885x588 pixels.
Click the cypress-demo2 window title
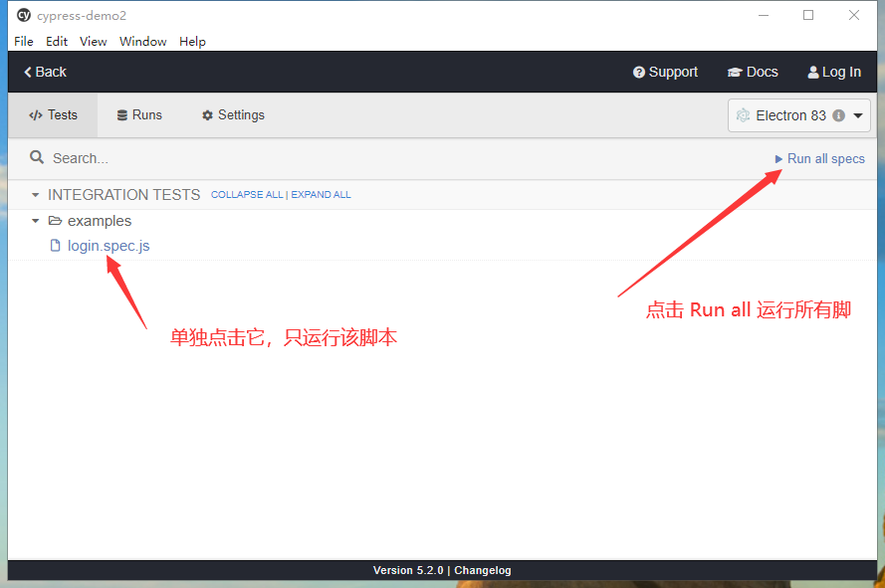[x=82, y=15]
